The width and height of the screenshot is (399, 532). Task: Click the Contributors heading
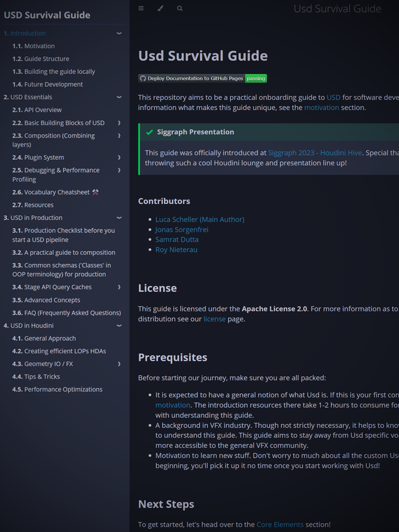coord(164,201)
